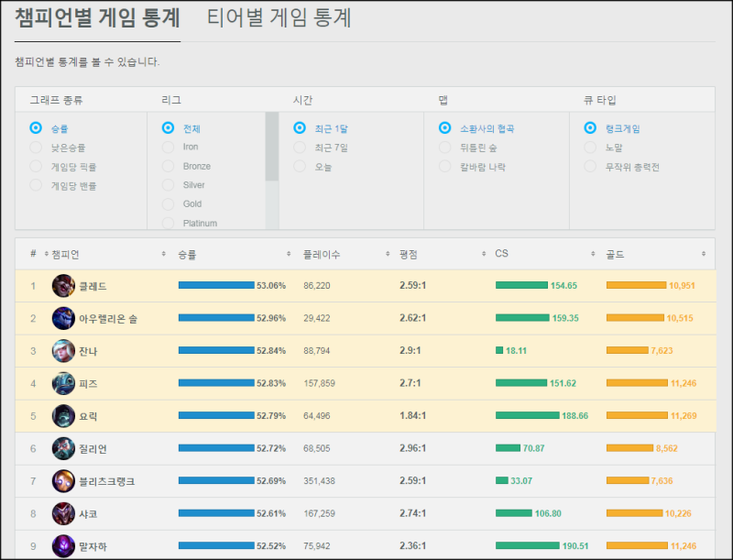Viewport: 733px width, 560px height.
Task: Click 잔나 champion name link
Action: click(88, 352)
